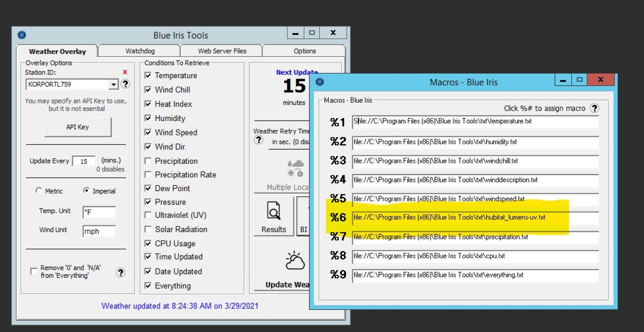This screenshot has width=644, height=332.
Task: Click the red X beside Station ID
Action: (125, 72)
